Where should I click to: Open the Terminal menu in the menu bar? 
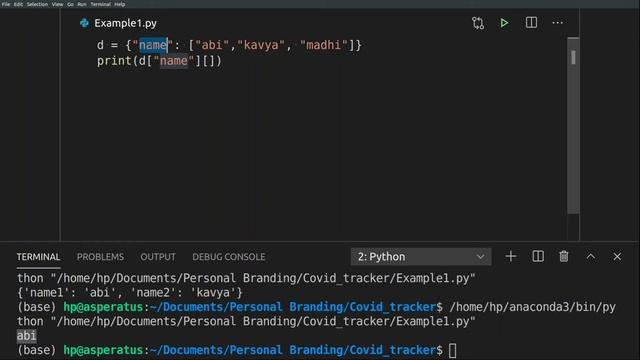point(100,4)
